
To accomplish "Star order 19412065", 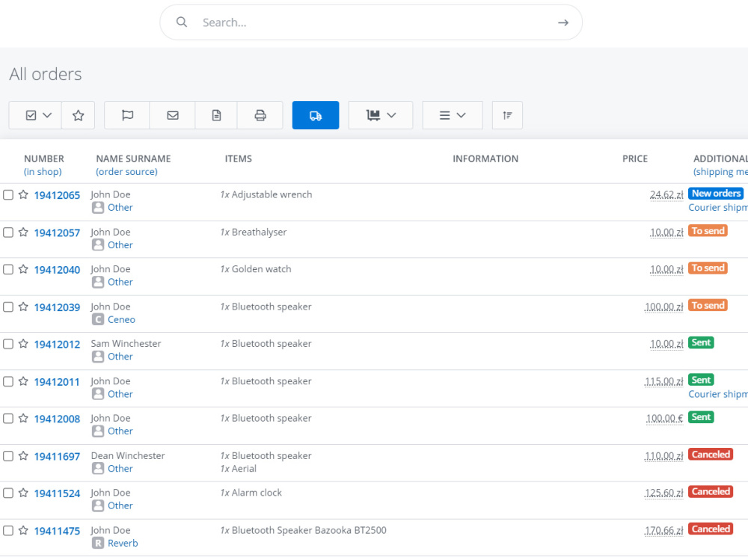I will coord(23,194).
